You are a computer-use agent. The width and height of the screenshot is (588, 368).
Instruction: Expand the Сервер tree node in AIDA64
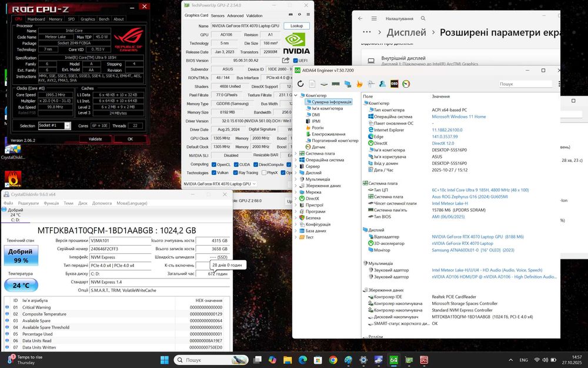pos(296,166)
